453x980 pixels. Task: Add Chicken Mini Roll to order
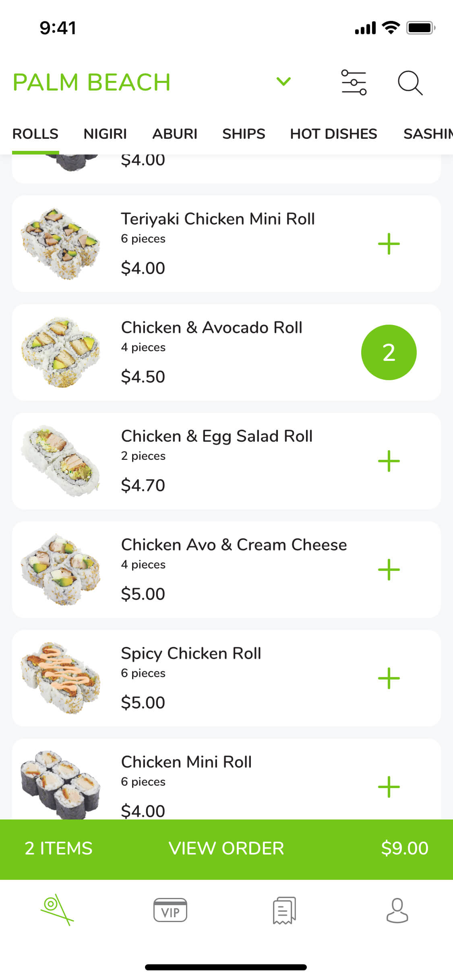[389, 787]
